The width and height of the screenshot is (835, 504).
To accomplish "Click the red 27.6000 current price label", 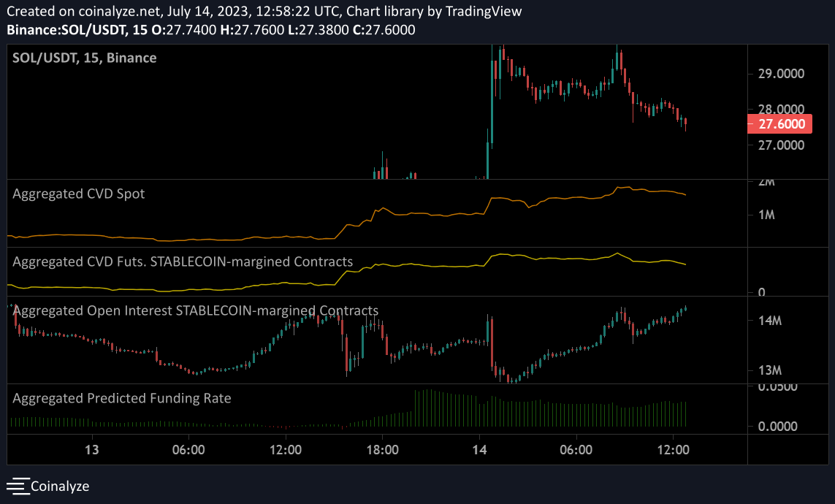I will tap(781, 124).
